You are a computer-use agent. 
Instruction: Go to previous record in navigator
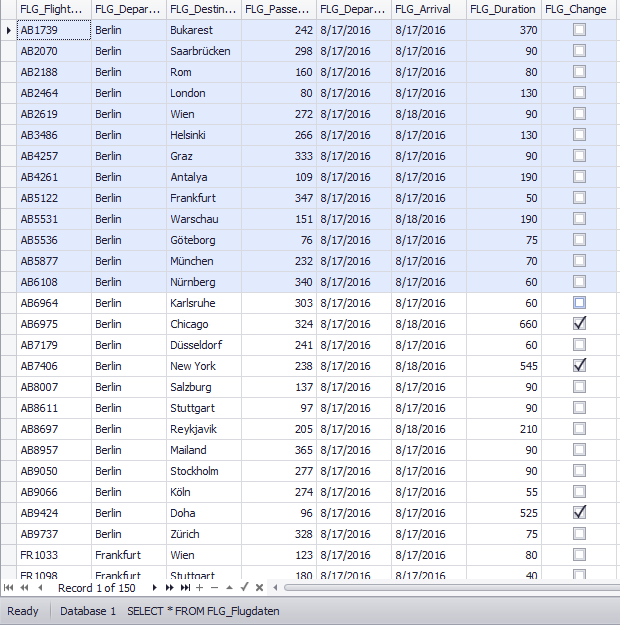[40, 588]
